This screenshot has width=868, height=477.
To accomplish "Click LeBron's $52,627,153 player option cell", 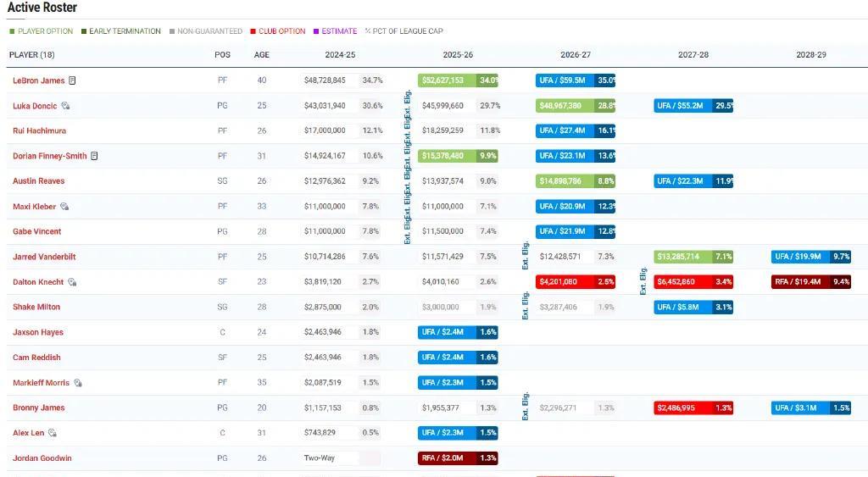I will coord(458,80).
